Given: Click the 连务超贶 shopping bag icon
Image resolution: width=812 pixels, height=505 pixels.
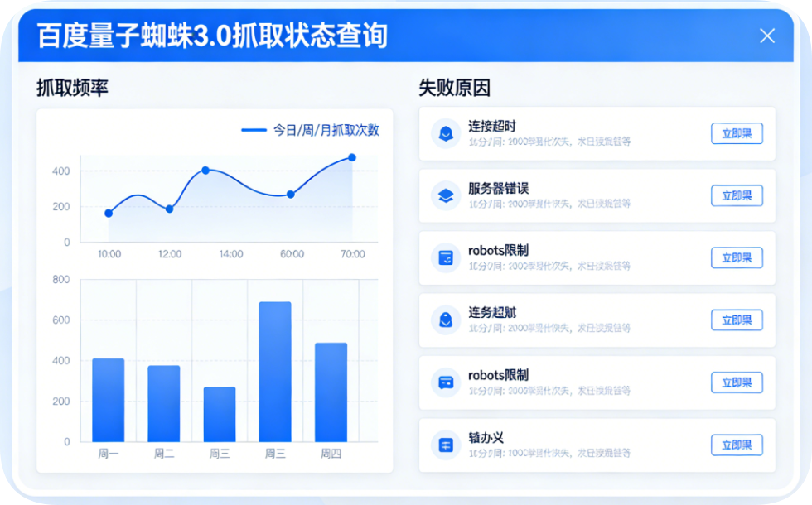Looking at the screenshot, I should coord(446,320).
